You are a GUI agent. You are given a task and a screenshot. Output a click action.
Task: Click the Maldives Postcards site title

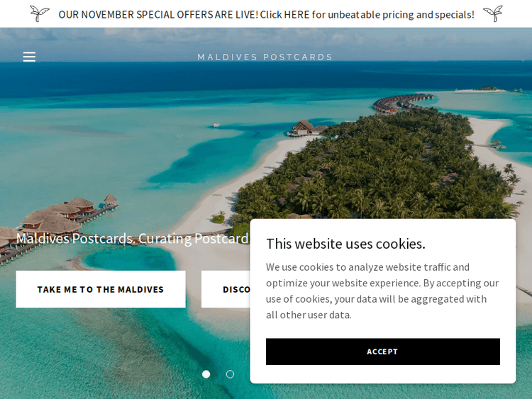click(265, 57)
